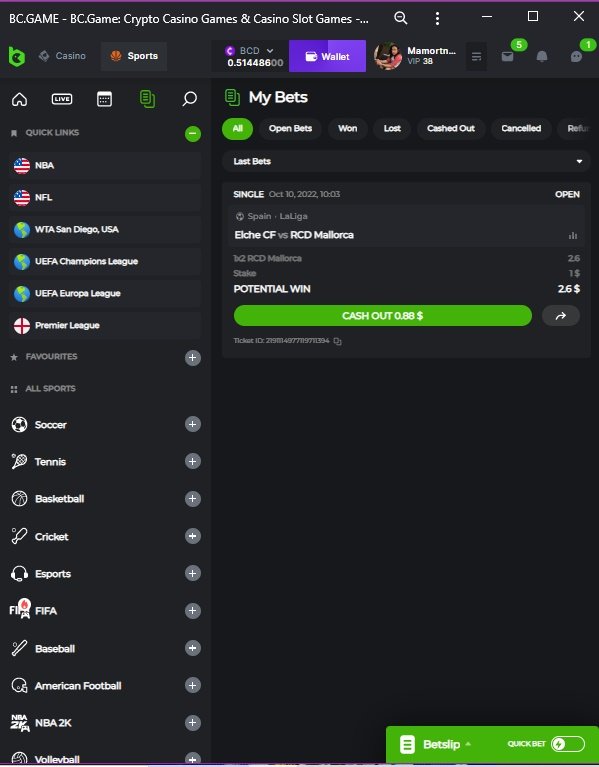Viewport: 599px width, 767px height.
Task: Click the Cash Out 0.88 $ button
Action: point(383,316)
